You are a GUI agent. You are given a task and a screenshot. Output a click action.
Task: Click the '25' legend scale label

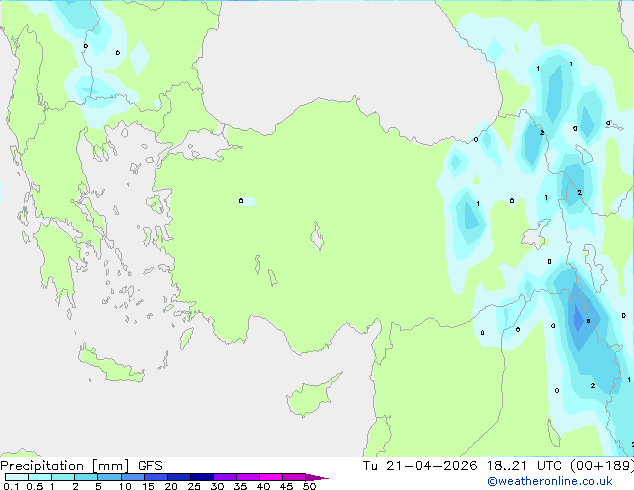(x=194, y=486)
